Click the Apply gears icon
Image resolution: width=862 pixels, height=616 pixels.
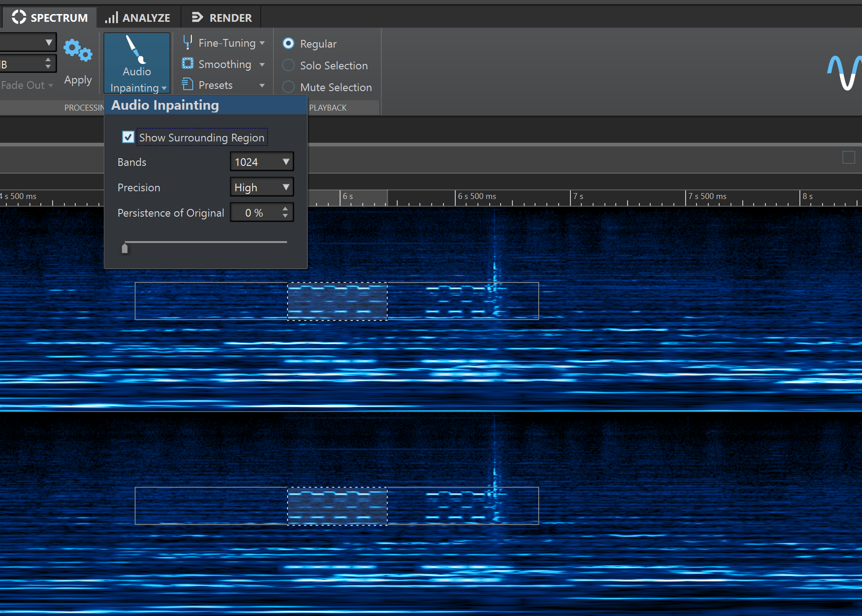(x=78, y=51)
